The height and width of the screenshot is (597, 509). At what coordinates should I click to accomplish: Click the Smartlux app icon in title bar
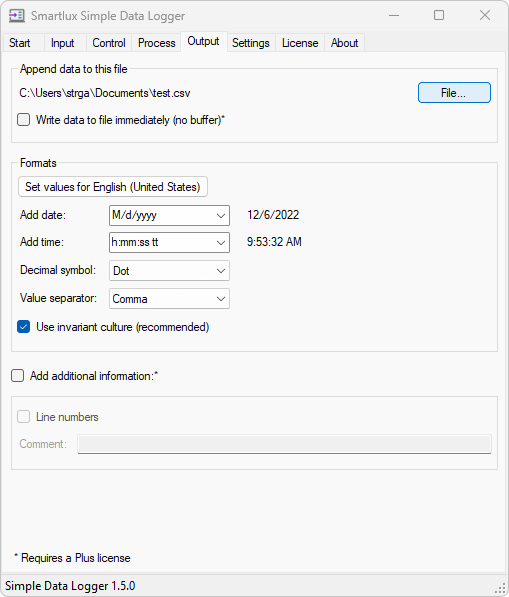(x=16, y=16)
